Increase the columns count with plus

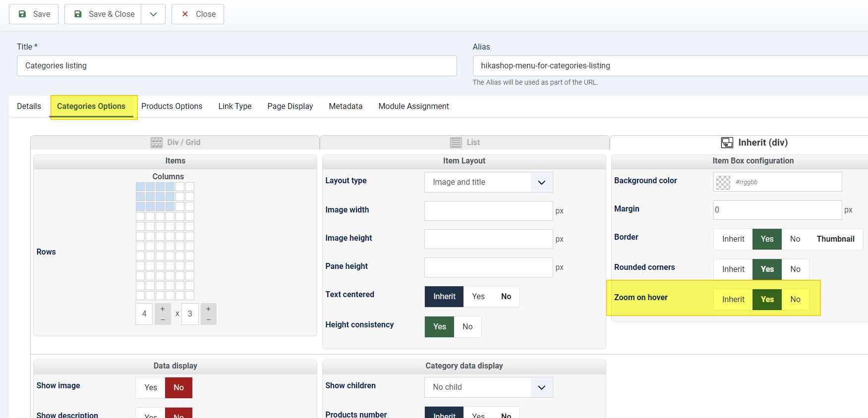pyautogui.click(x=163, y=309)
